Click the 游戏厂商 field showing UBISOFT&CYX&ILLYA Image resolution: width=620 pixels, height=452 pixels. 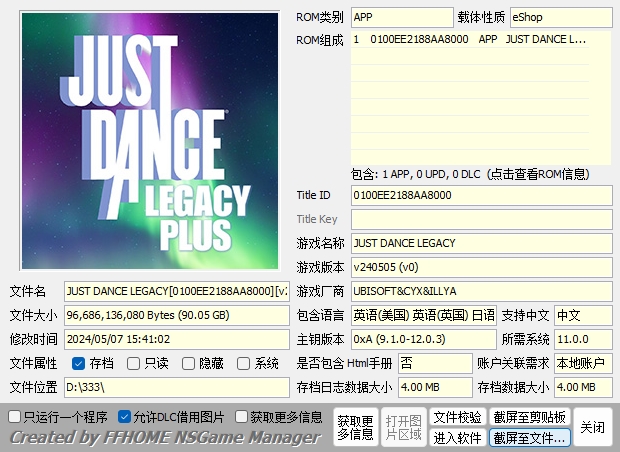tap(480, 291)
